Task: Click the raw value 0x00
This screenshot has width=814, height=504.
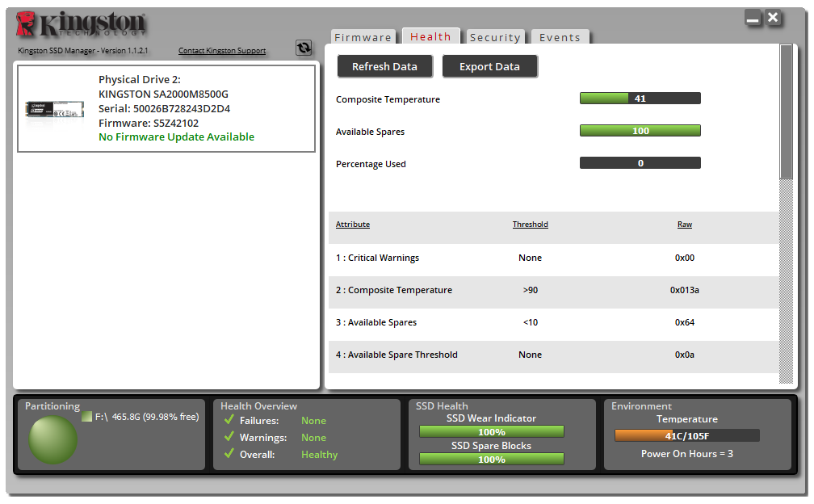Action: (685, 258)
